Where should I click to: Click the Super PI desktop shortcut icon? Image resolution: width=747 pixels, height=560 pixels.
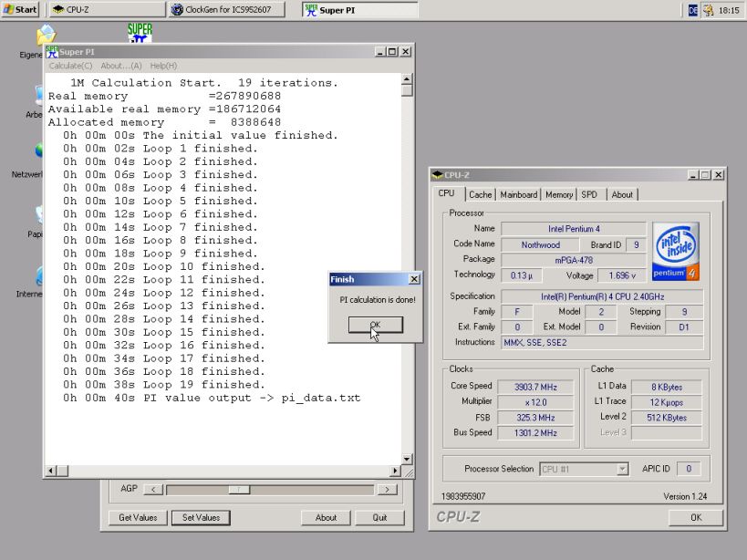point(140,33)
